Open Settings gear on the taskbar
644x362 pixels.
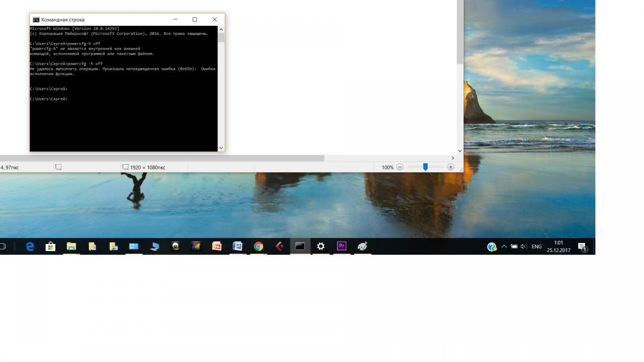321,247
